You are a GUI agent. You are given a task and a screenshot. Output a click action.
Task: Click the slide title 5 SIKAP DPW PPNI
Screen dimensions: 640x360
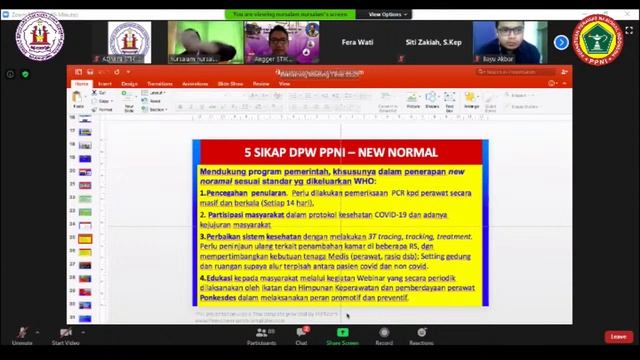pyautogui.click(x=341, y=153)
